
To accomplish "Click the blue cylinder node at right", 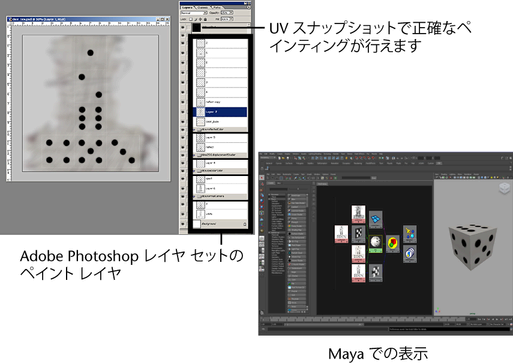I will 410,254.
